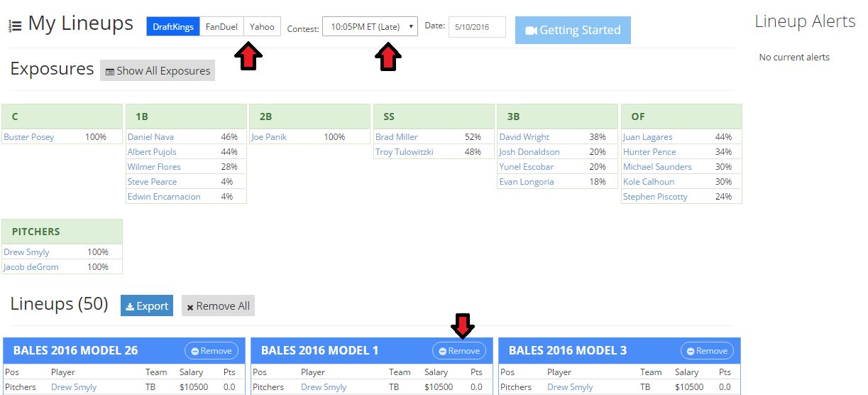The width and height of the screenshot is (868, 395).
Task: Open Troy Tulowitzki player link
Action: tap(404, 152)
